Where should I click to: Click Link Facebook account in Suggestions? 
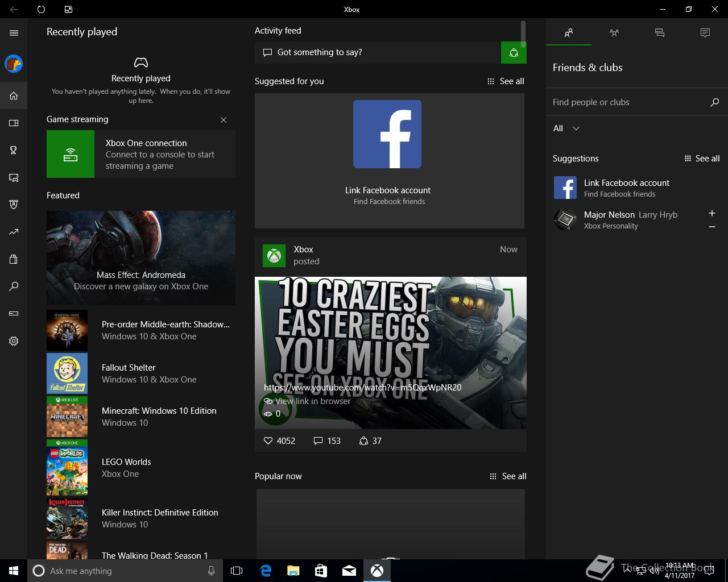click(x=637, y=188)
